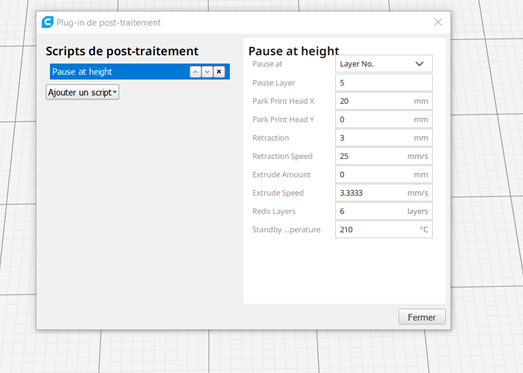Click the Standby ...perature label
The image size is (523, 373).
[286, 230]
